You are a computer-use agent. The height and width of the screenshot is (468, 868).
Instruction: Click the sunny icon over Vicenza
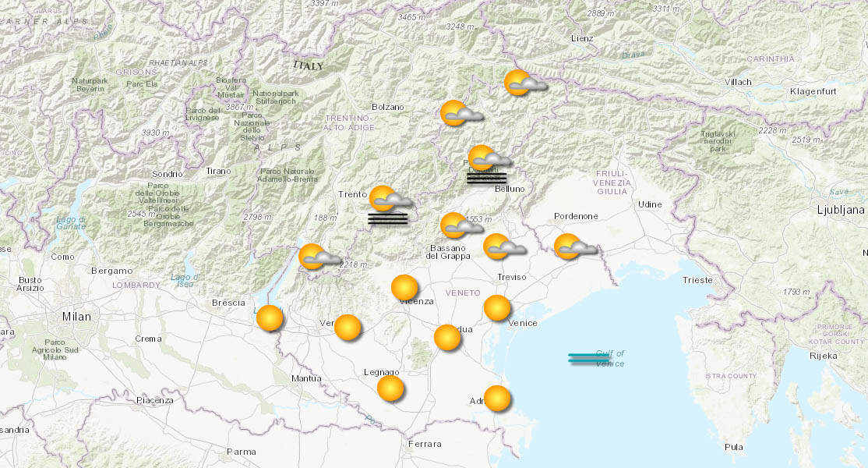tap(404, 288)
